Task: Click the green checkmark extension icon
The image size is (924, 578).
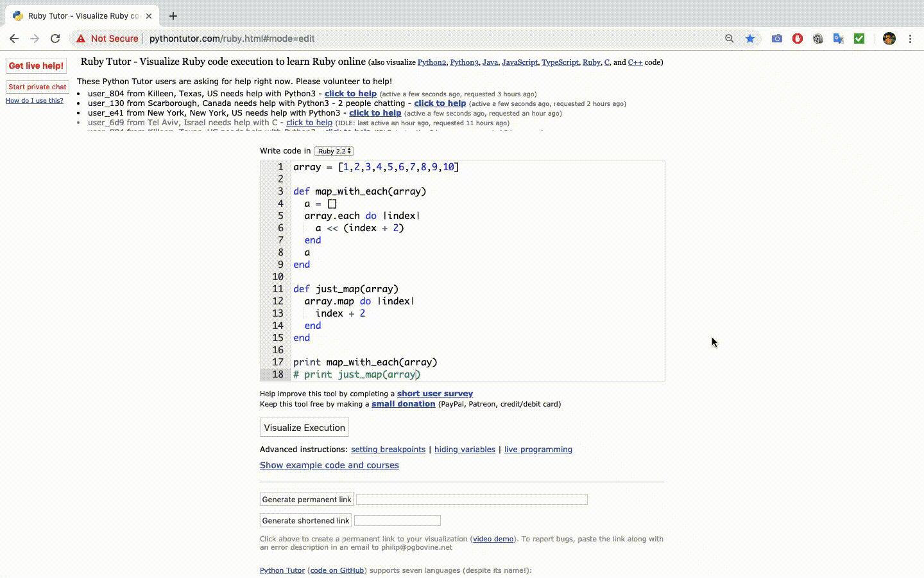Action: click(x=859, y=39)
